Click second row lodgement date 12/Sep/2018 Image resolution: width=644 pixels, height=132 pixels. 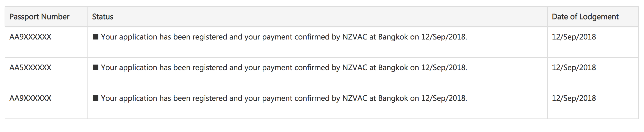[x=574, y=68]
